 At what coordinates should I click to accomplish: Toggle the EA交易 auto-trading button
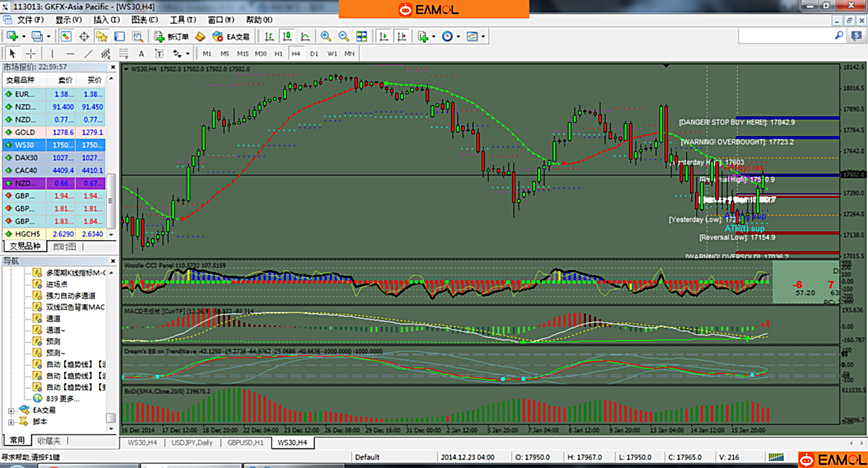(x=231, y=37)
